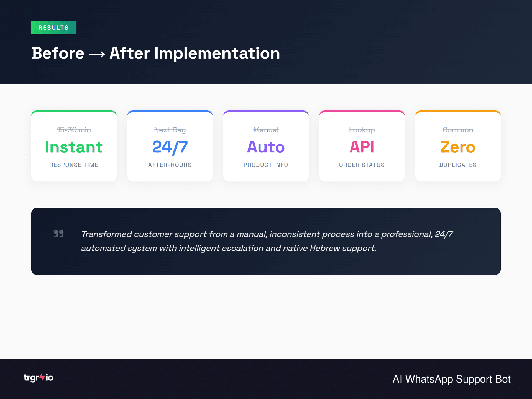The width and height of the screenshot is (532, 399).
Task: Click the quotation mark icon
Action: (x=59, y=234)
